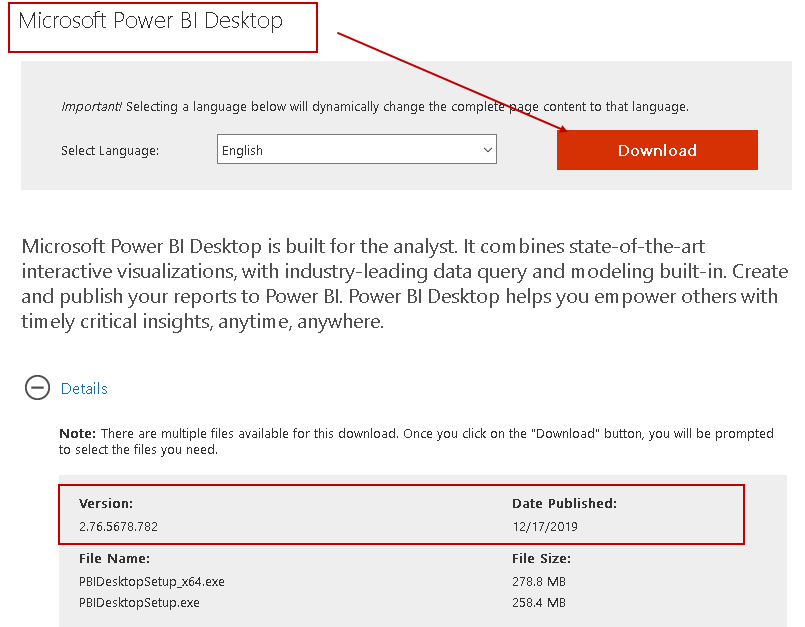Open the Details link
This screenshot has width=805, height=627.
84,389
